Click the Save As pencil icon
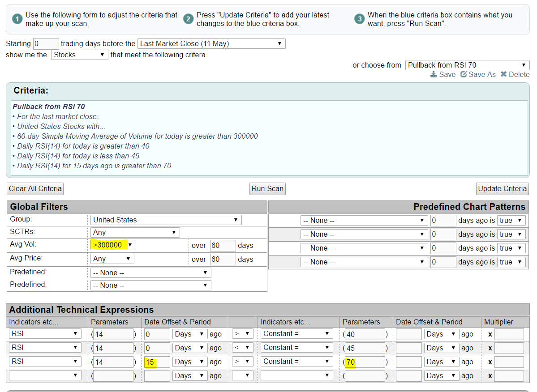 [x=464, y=75]
